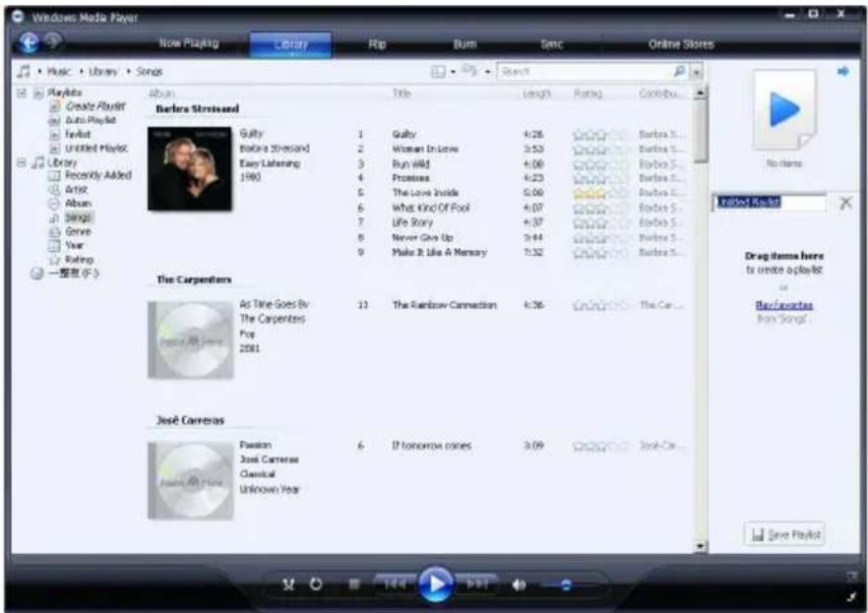
Task: Sort by the Album column header
Action: click(161, 93)
